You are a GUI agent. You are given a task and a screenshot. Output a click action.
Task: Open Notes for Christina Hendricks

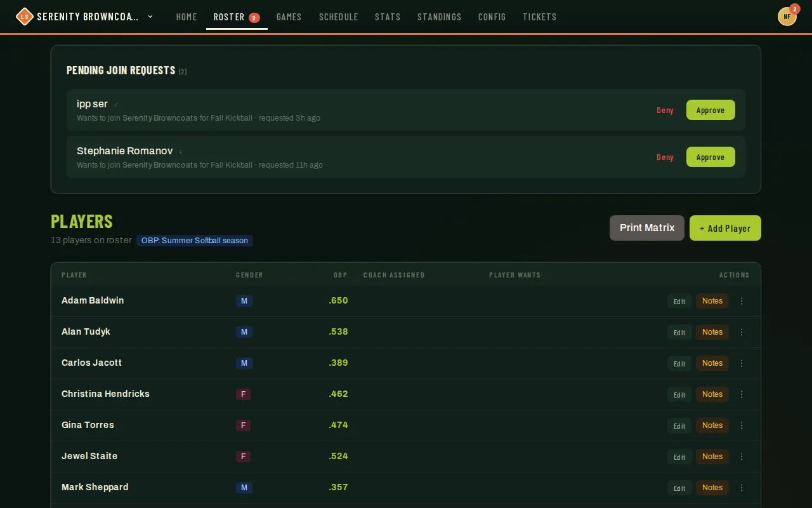pos(712,394)
